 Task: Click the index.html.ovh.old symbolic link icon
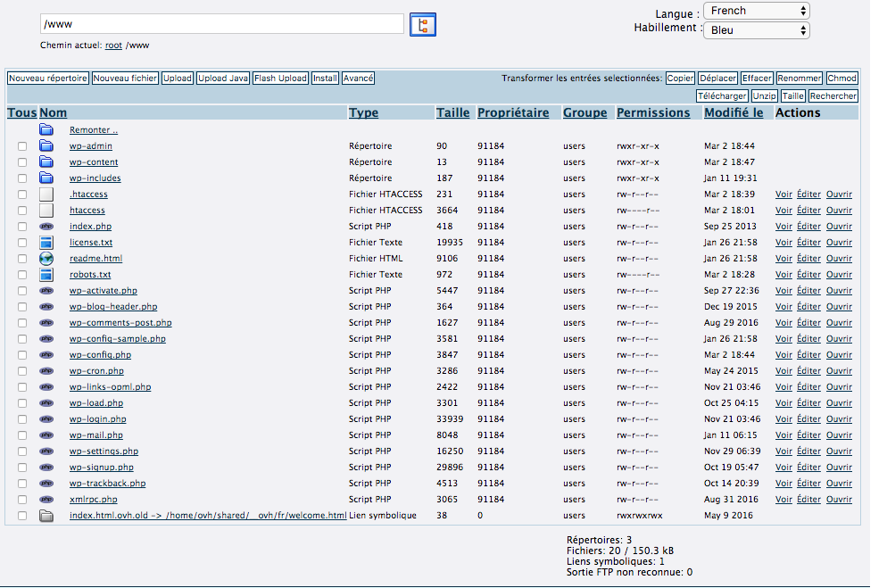coord(46,516)
